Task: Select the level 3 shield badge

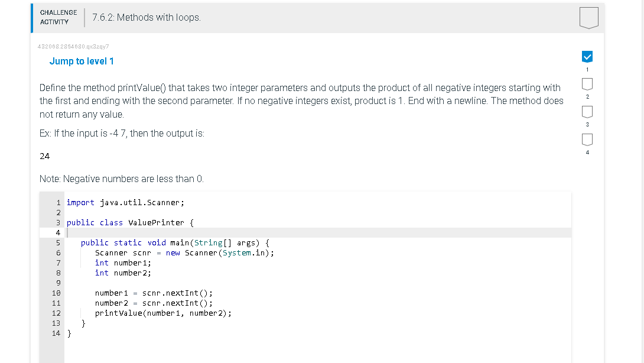Action: click(x=587, y=111)
